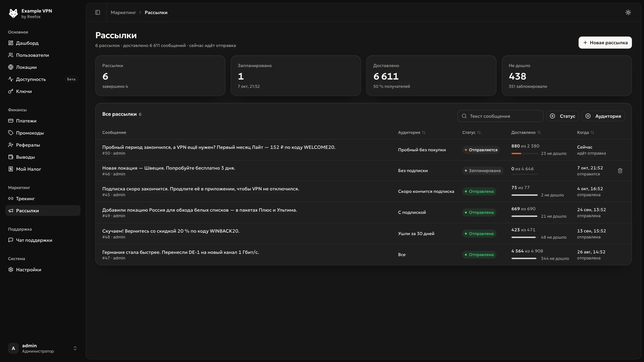This screenshot has height=362, width=644.
Task: Open the WELCOME20 trial mailing row
Action: 363,150
